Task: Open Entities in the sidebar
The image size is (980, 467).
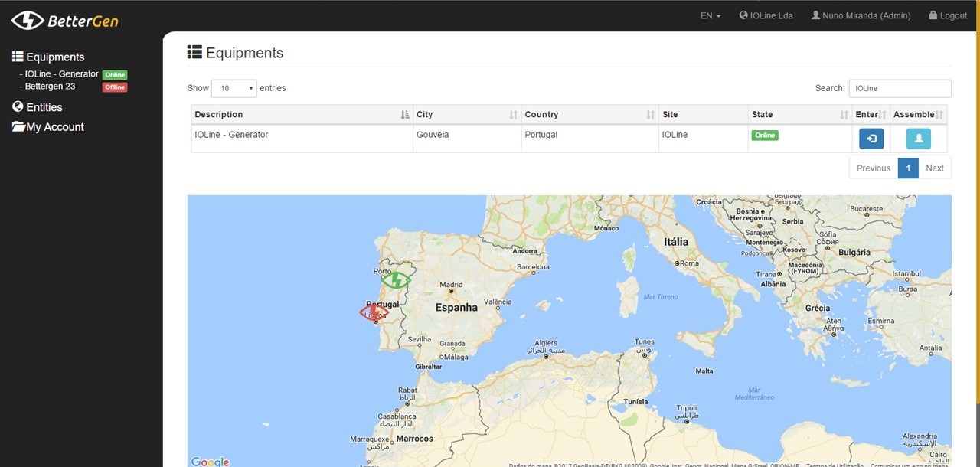Action: coord(38,107)
